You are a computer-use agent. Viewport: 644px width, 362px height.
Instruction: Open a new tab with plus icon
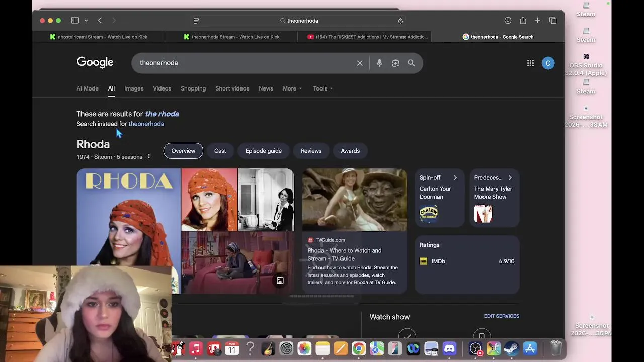[537, 21]
